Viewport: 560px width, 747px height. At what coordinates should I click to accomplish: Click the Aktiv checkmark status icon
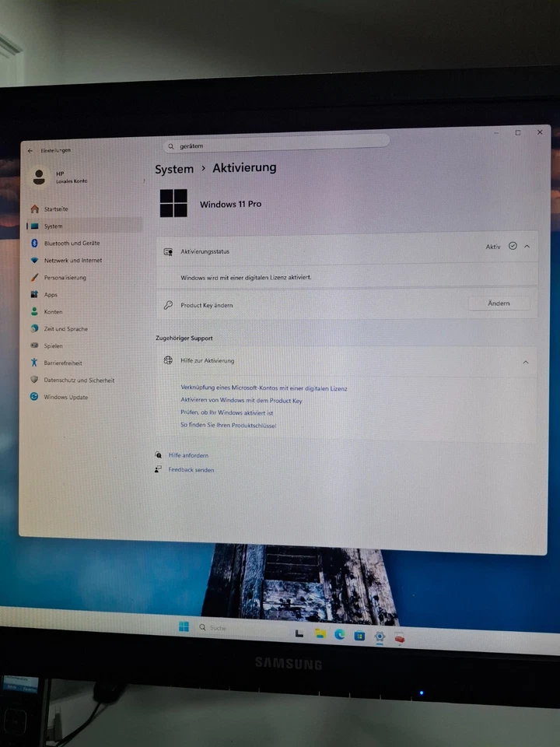point(513,246)
